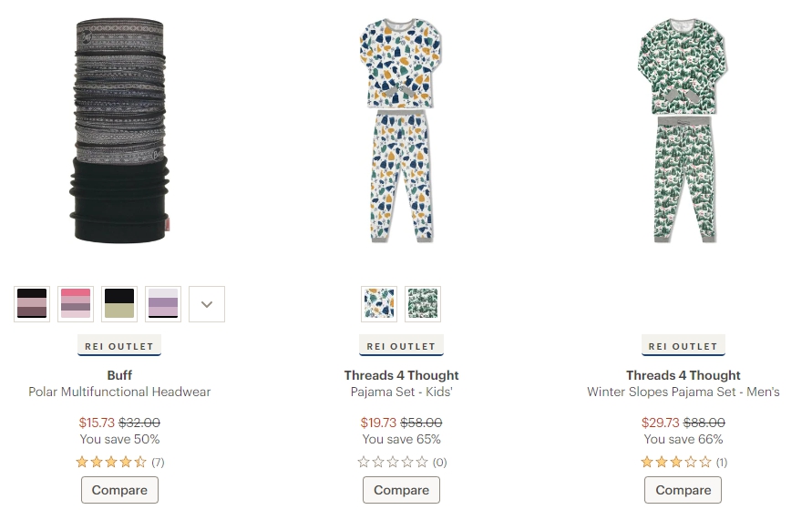812x530 pixels.
Task: Pick the black and olive Buff swatch
Action: (x=119, y=304)
